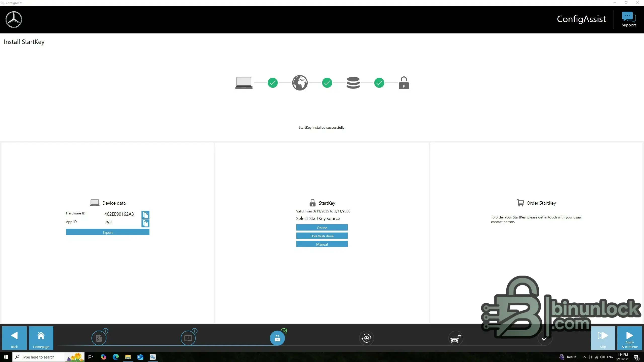This screenshot has width=644, height=362.
Task: Click the database stack icon in progress chain
Action: [x=353, y=83]
